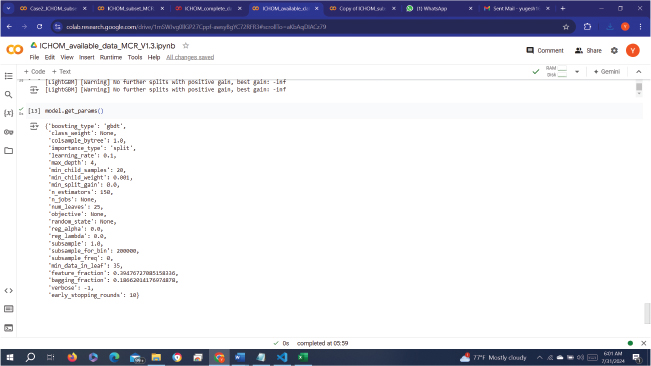Click 'learning_rate': 0.1 output line
The image size is (651, 366).
point(83,156)
